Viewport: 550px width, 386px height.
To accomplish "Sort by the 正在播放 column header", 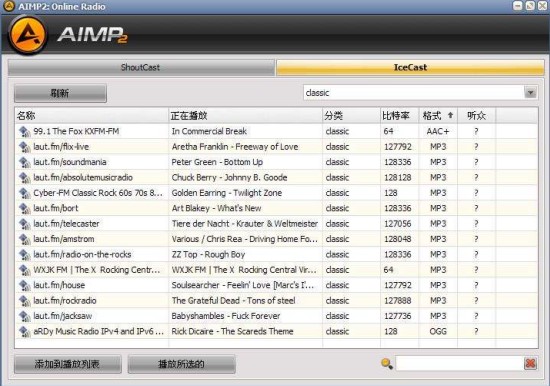I will coord(245,115).
